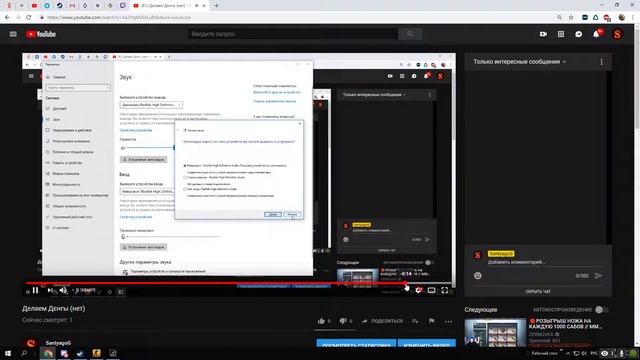Open Chrome zoom indicator in address bar
Viewport: 640px width, 360px height.
[560, 18]
